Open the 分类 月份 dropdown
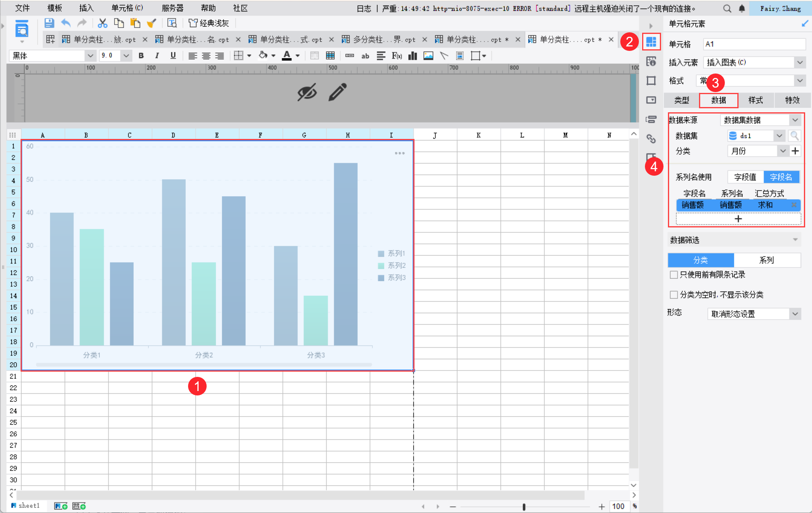 point(783,151)
